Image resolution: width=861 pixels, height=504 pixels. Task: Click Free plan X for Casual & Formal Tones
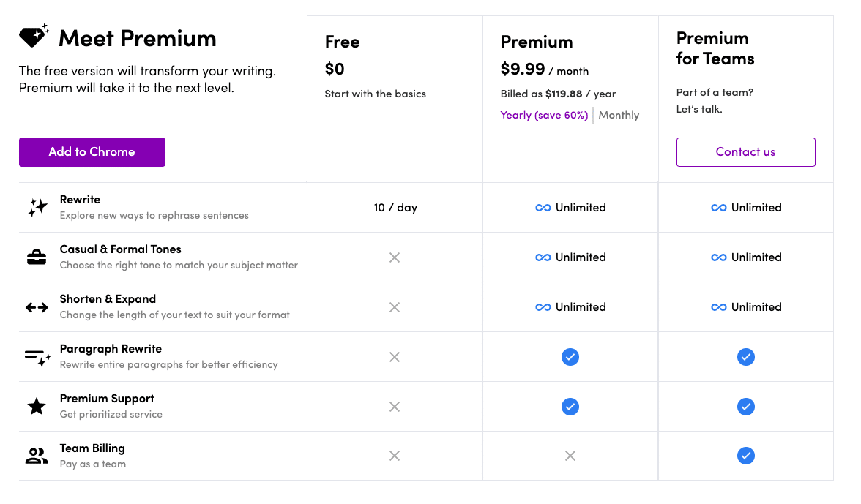tap(394, 257)
